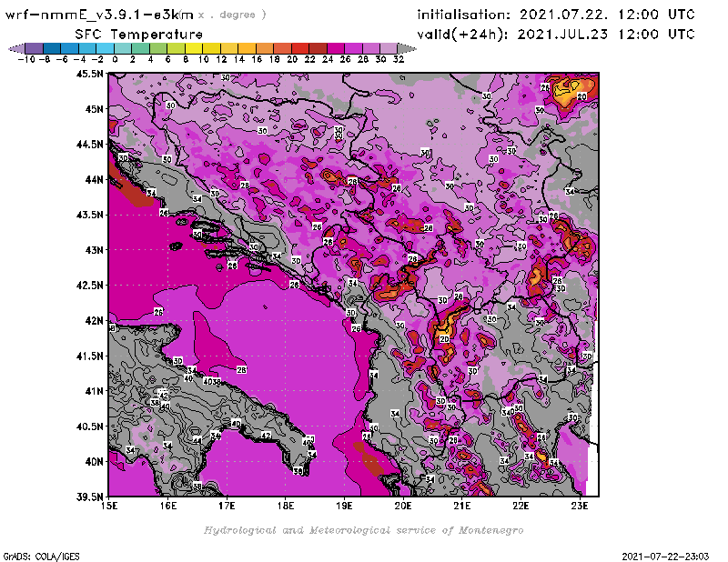Click the 'SFC Temperature' heading

(x=139, y=35)
